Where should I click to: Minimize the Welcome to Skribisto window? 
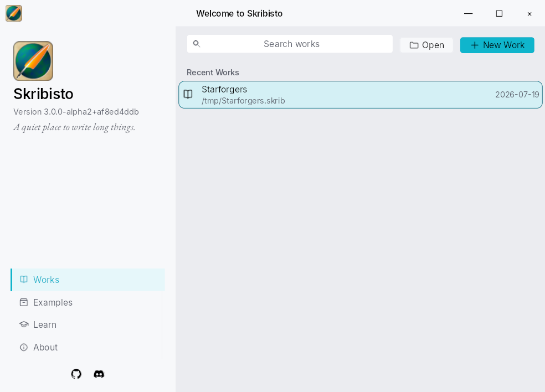[x=469, y=13]
